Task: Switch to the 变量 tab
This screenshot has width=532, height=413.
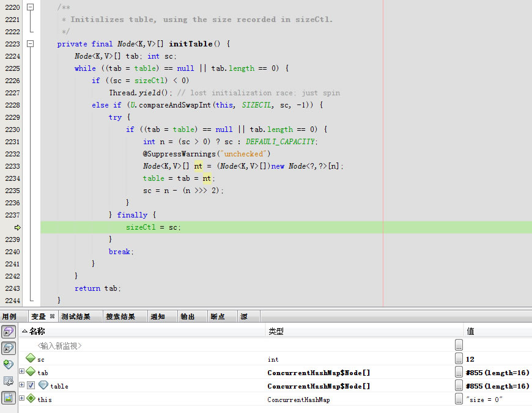Action: [x=39, y=316]
